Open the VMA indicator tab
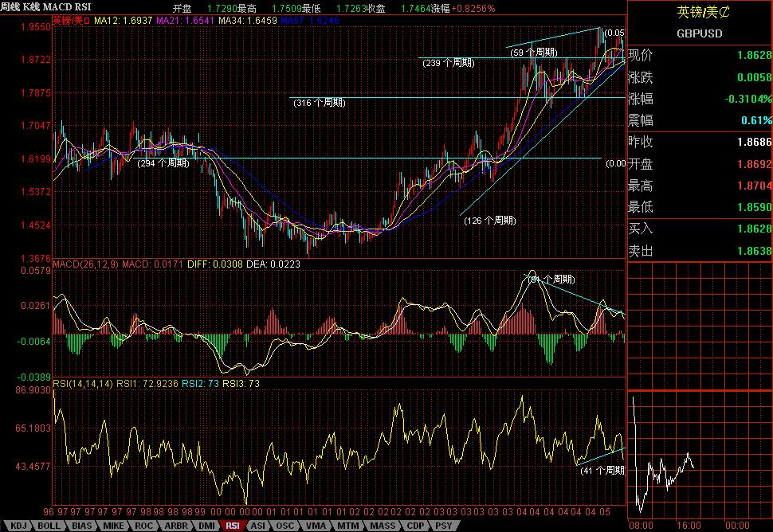Screen dimensions: 773x532 tap(315, 526)
